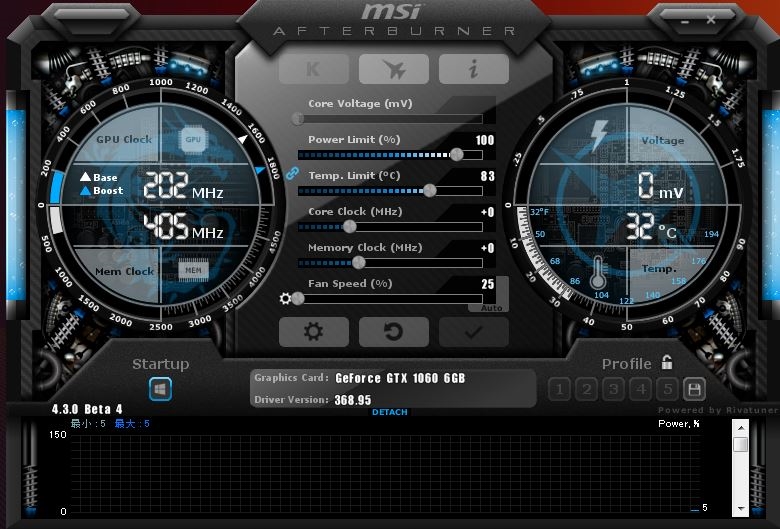The height and width of the screenshot is (529, 780).
Task: Open the information i button
Action: tap(474, 69)
